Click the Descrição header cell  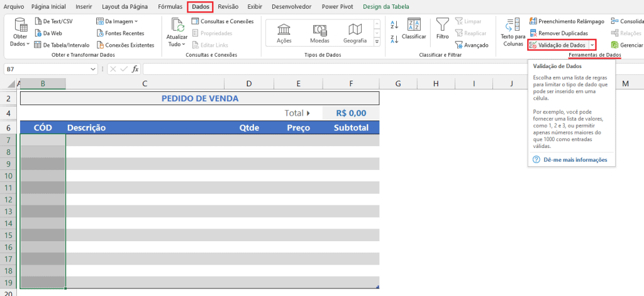[145, 128]
